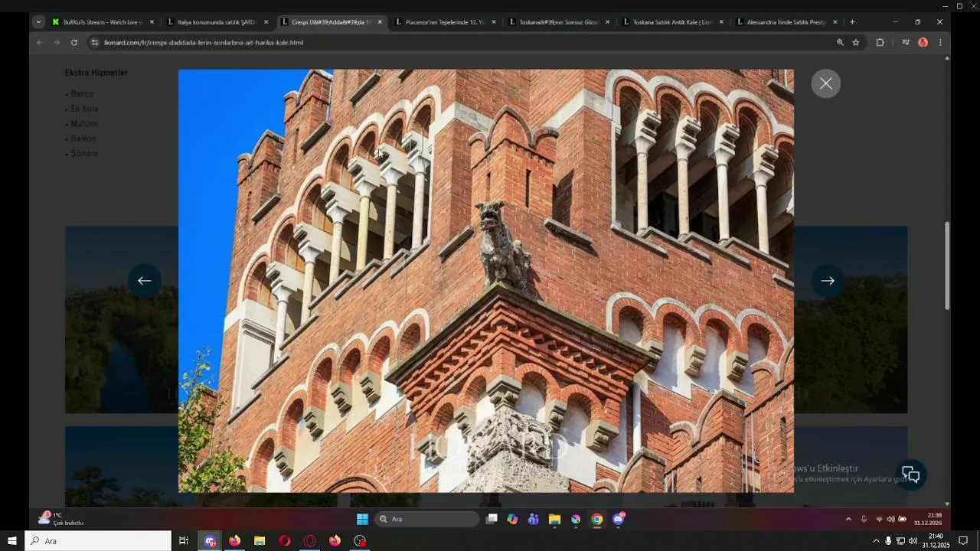This screenshot has width=980, height=551.
Task: Expand streamed tray hidden icons chevron
Action: click(x=848, y=519)
